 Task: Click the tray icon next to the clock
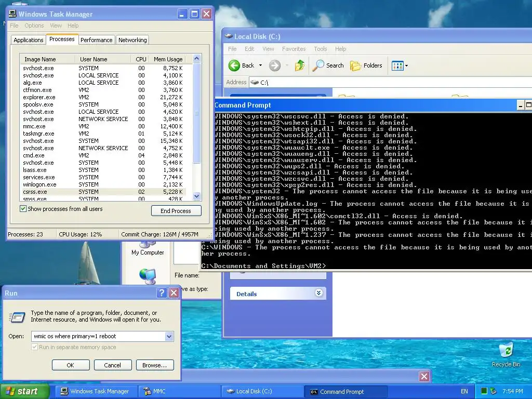click(x=494, y=391)
